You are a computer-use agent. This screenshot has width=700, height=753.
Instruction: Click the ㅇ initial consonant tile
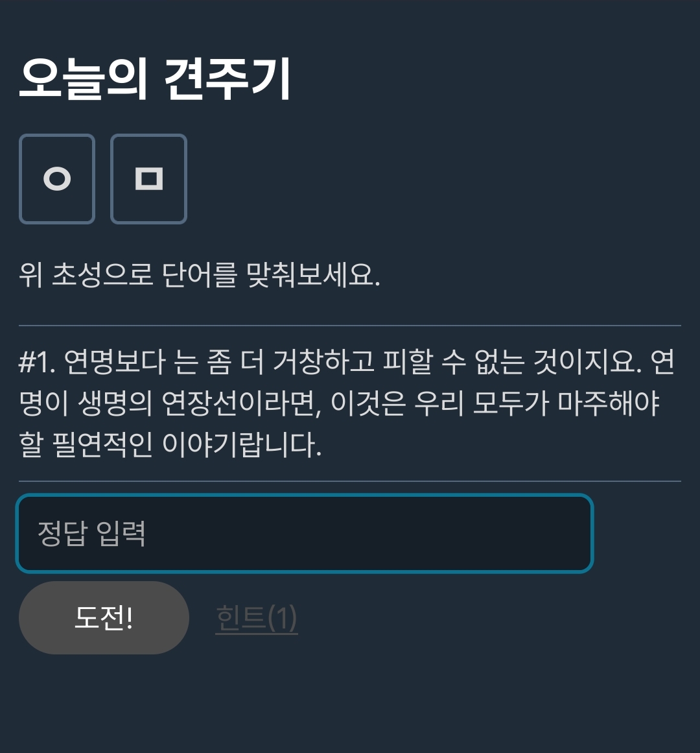[x=57, y=179]
